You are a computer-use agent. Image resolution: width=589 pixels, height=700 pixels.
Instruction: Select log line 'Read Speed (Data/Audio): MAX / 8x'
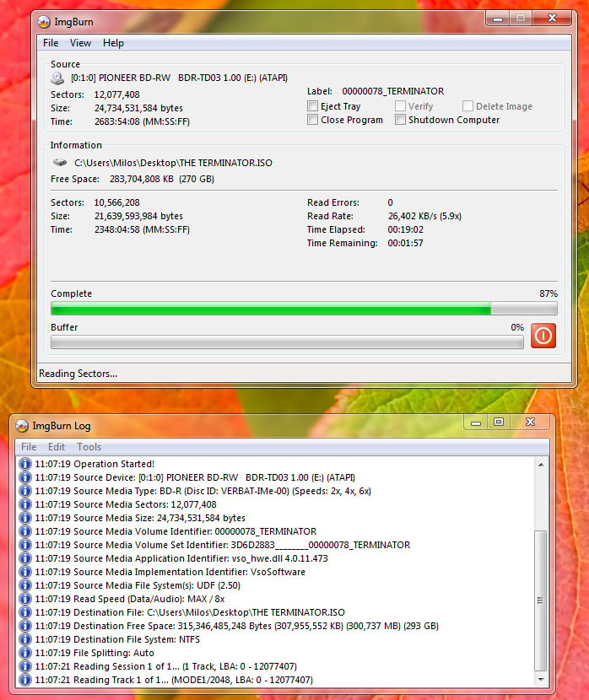pyautogui.click(x=130, y=599)
